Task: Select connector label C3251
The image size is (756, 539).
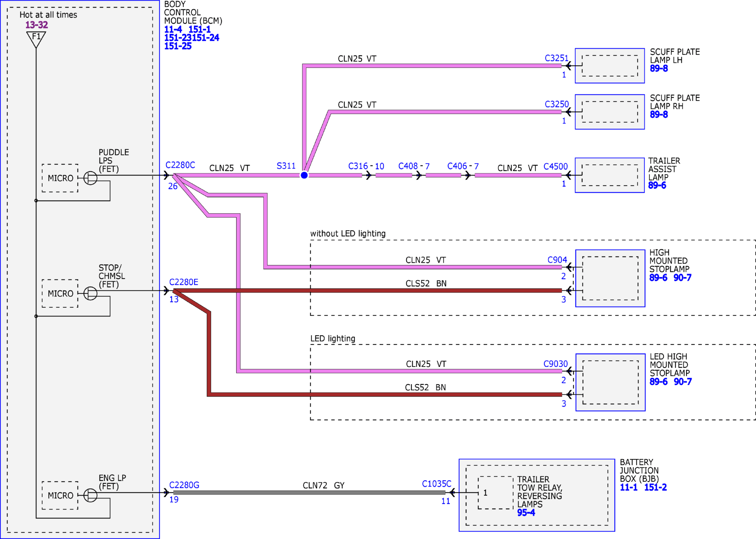Action: click(557, 58)
